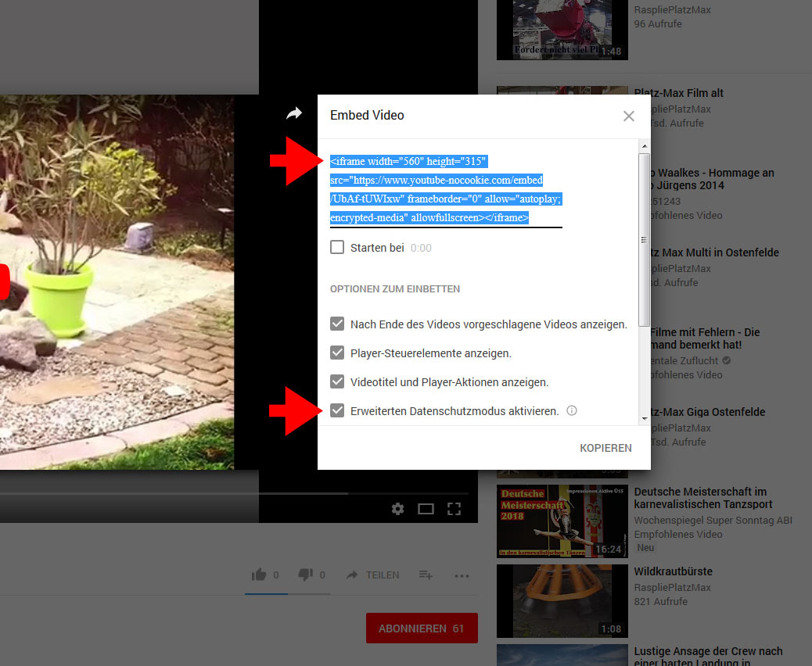Click dialog scrollbar down arrow
812x666 pixels.
pyautogui.click(x=645, y=419)
